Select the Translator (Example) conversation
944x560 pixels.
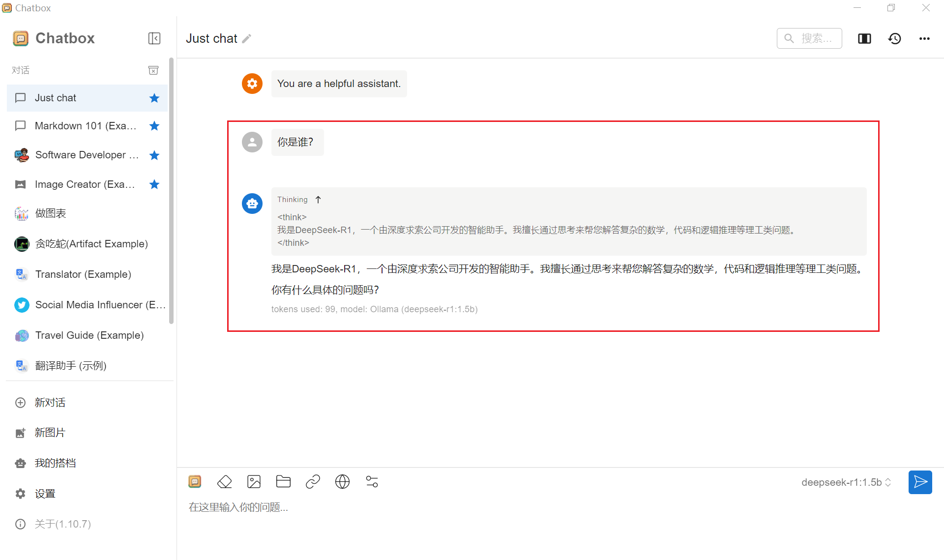[x=83, y=274]
